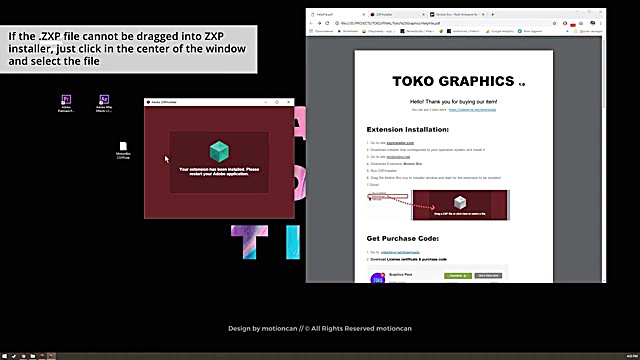Click the red app icon left of highlighted taskbar item
This screenshot has width=640, height=360.
point(42,356)
